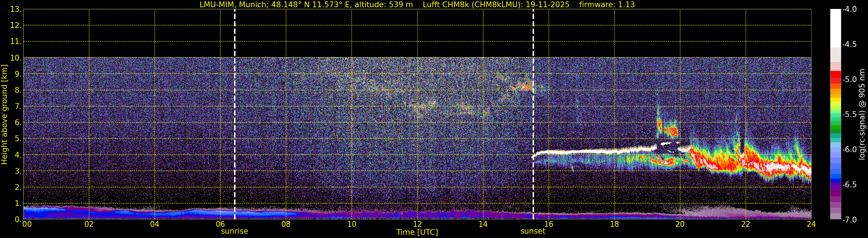Click the "0." height axis tick label
This screenshot has width=868, height=238.
coord(18,220)
